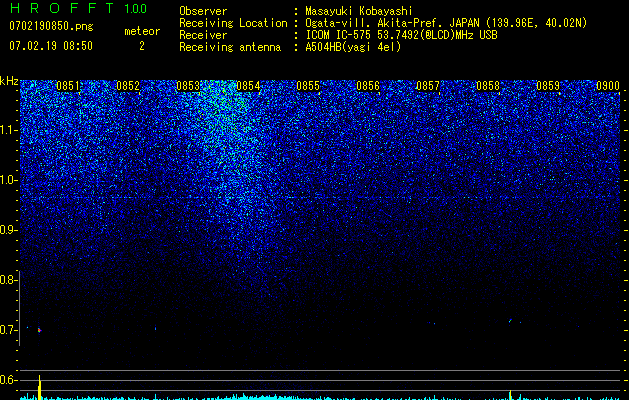Click the ICOM IC-575 receiver value
The height and width of the screenshot is (400, 629).
click(401, 35)
